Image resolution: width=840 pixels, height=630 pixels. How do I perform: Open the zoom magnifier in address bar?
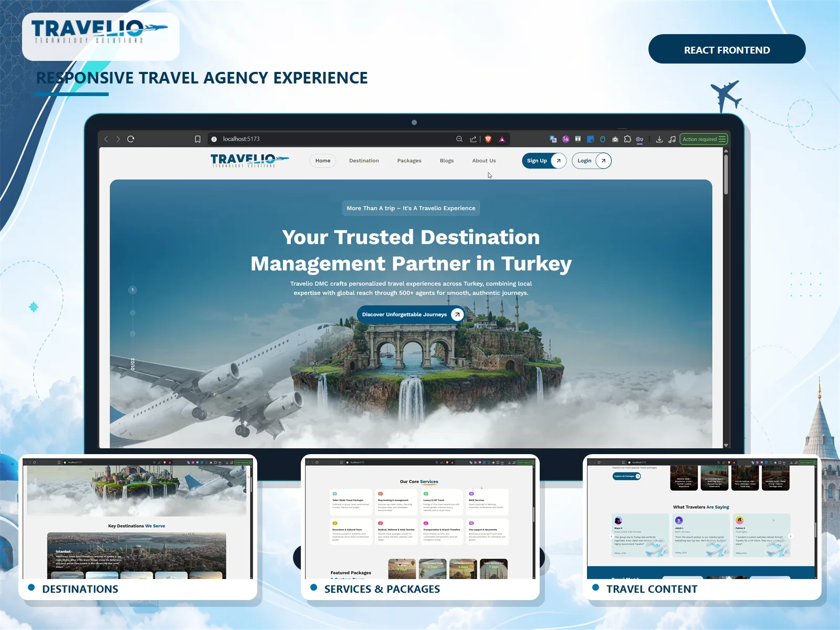[x=459, y=139]
